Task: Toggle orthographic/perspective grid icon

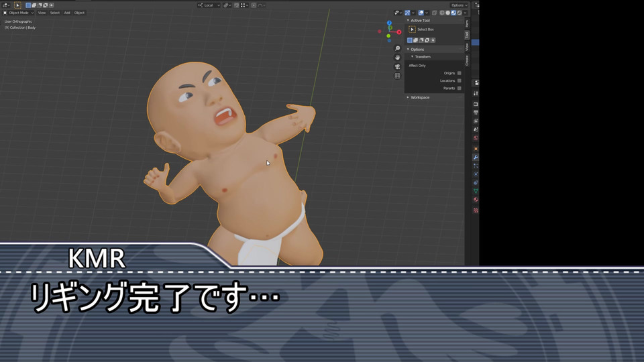Action: tap(397, 76)
